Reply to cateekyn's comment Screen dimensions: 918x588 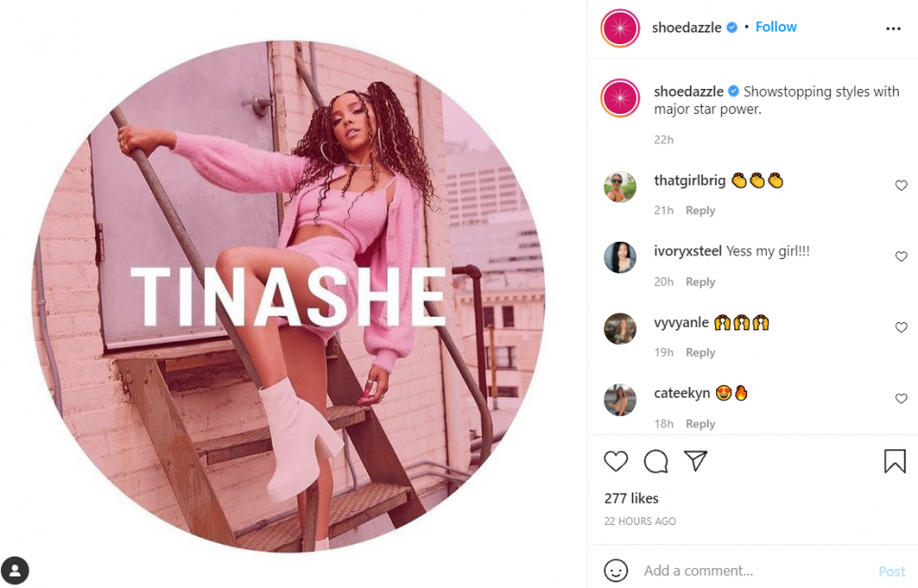point(700,424)
